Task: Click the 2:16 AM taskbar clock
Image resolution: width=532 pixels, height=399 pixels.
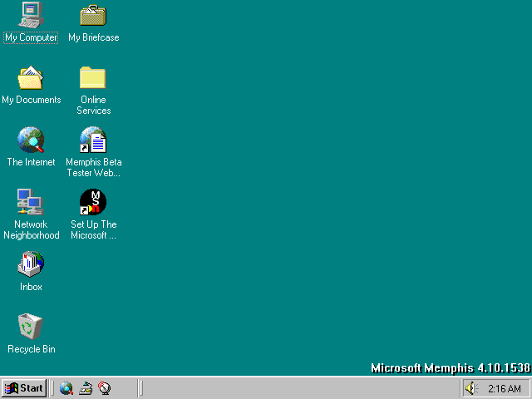Action: tap(505, 388)
